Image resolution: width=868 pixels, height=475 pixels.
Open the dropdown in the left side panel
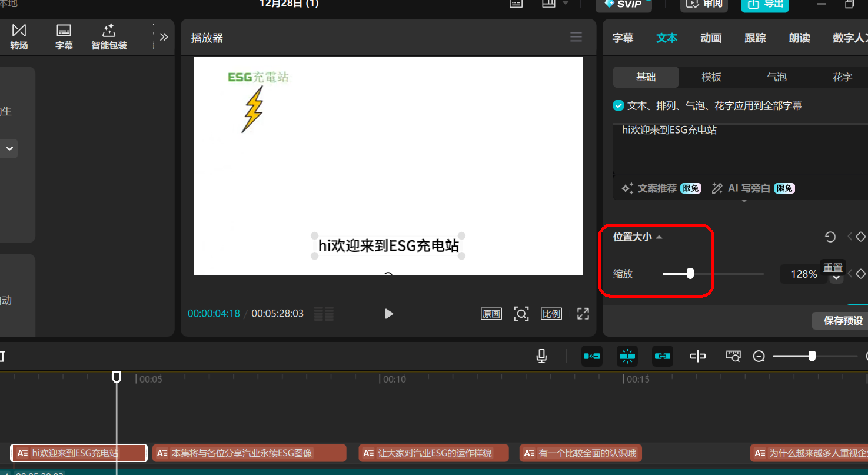[9, 148]
